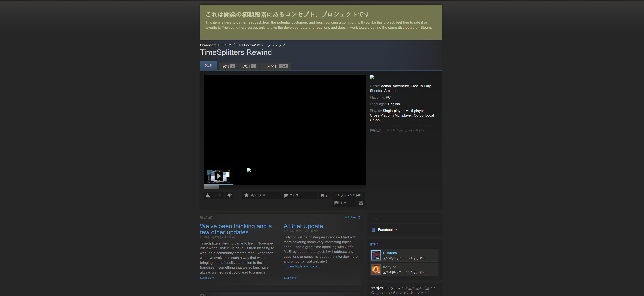Click the thumbs-down icon
The width and height of the screenshot is (644, 296).
point(230,195)
